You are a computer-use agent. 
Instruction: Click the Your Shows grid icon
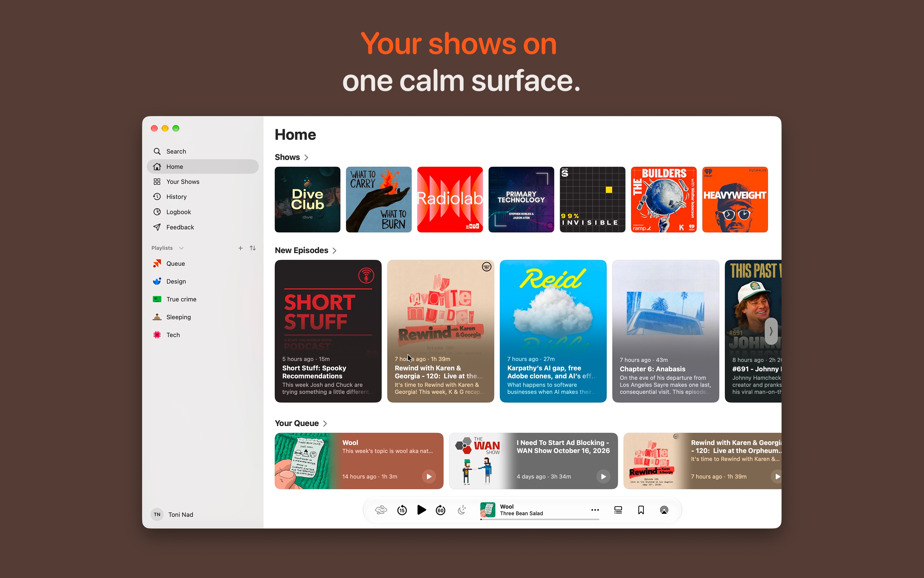(x=157, y=181)
